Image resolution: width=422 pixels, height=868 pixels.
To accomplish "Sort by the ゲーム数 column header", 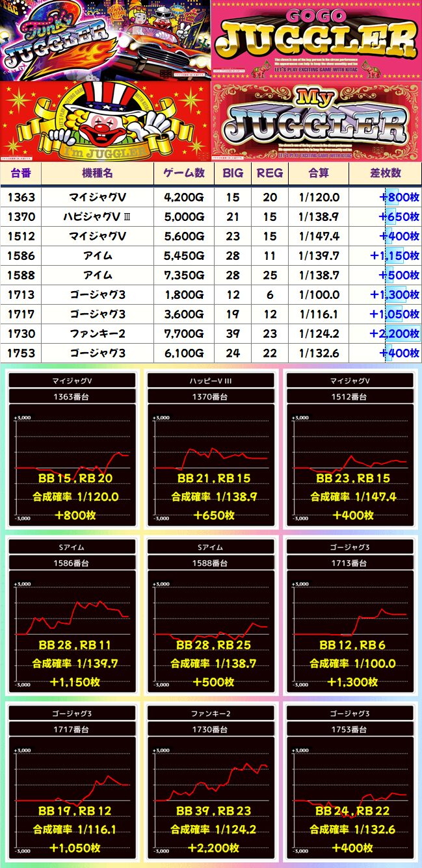I will (x=183, y=173).
